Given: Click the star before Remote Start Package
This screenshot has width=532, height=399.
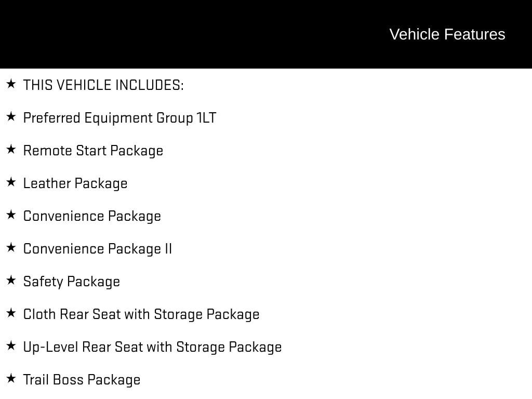Looking at the screenshot, I should [11, 149].
